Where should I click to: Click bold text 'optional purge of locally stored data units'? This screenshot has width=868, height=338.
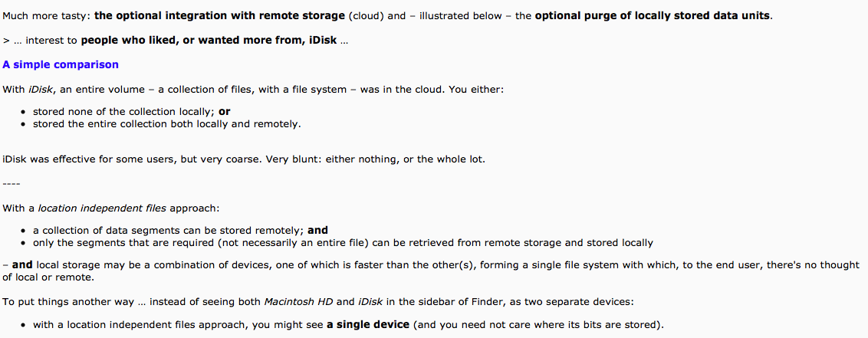click(x=652, y=15)
